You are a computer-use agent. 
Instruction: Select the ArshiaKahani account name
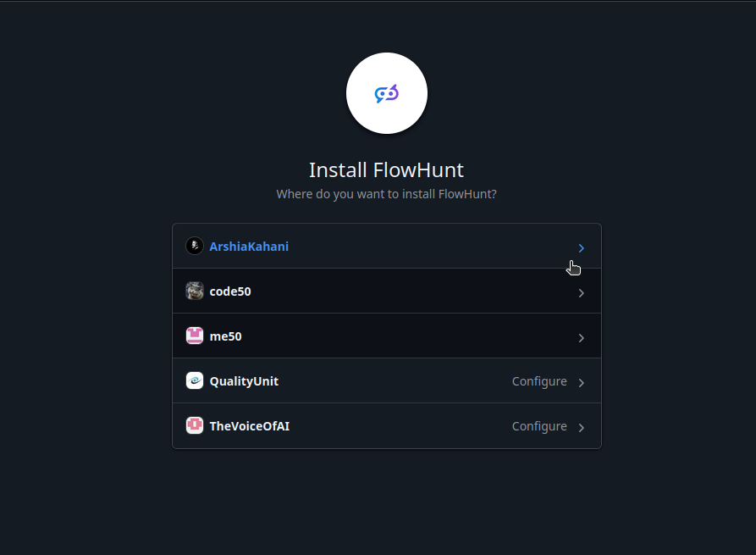click(249, 246)
